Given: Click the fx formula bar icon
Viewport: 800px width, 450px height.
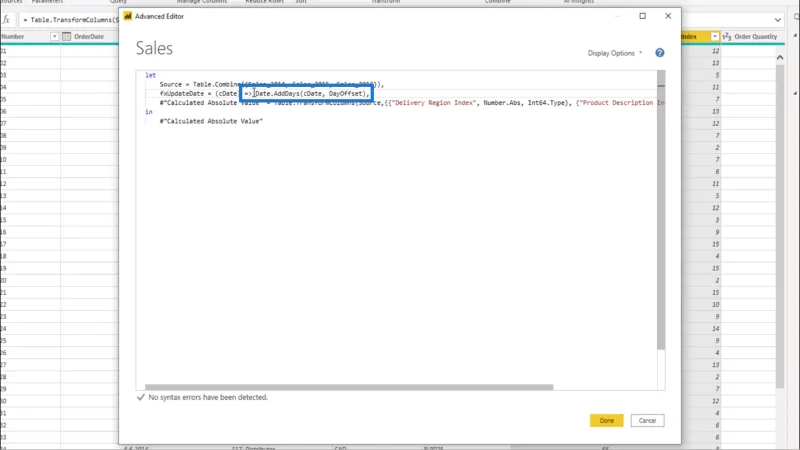Looking at the screenshot, I should 6,20.
